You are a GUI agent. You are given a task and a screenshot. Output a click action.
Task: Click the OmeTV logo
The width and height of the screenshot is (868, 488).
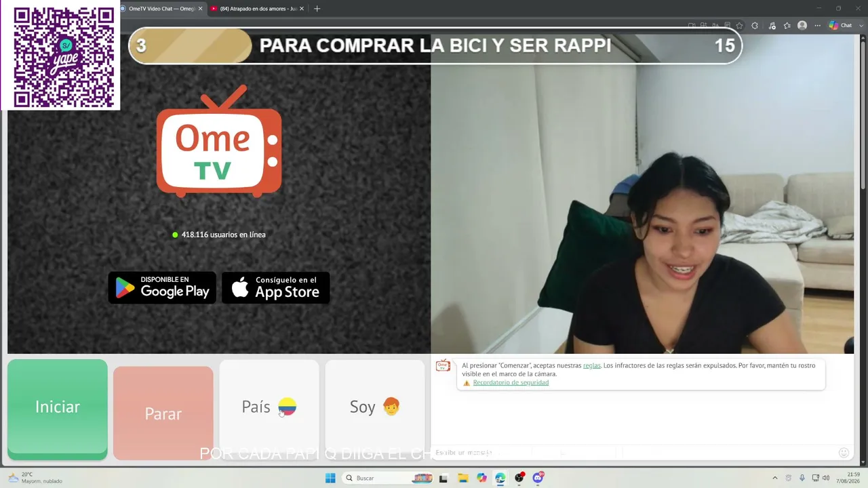point(219,141)
